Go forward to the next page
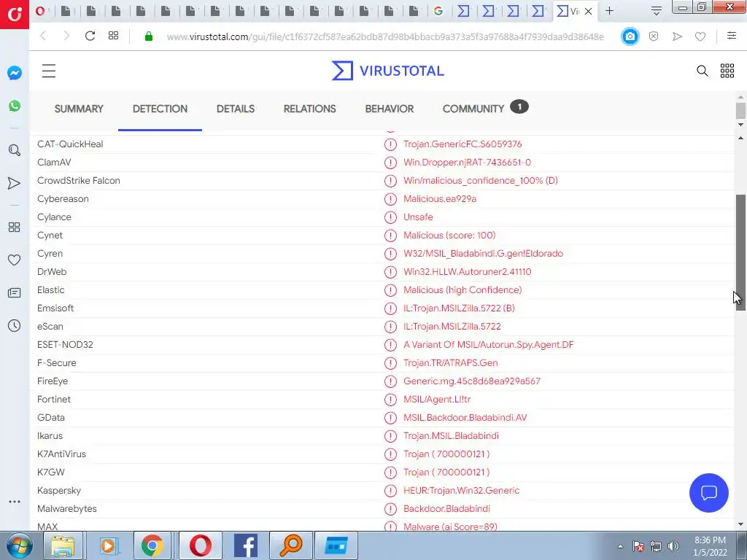 pyautogui.click(x=66, y=36)
